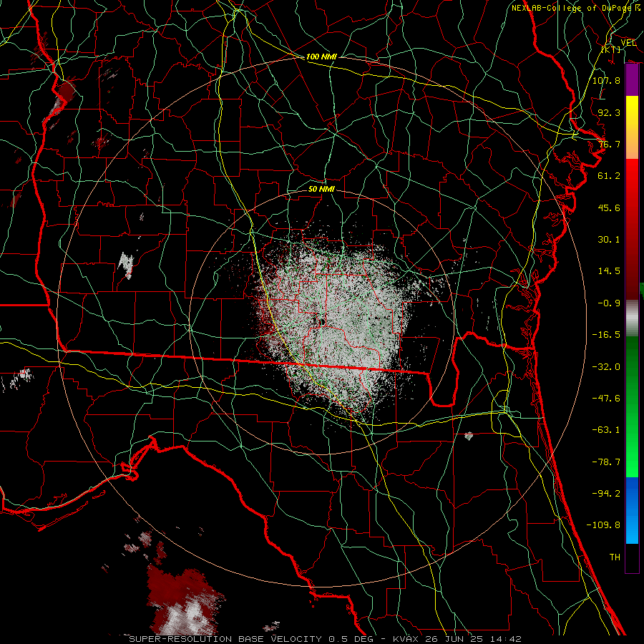Click the -0.9 legend value
This screenshot has height=644, width=644.
click(x=609, y=303)
